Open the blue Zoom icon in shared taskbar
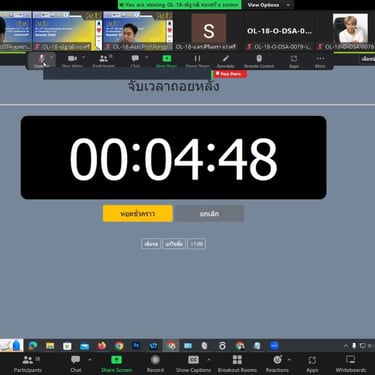The image size is (375, 375). pos(274,346)
